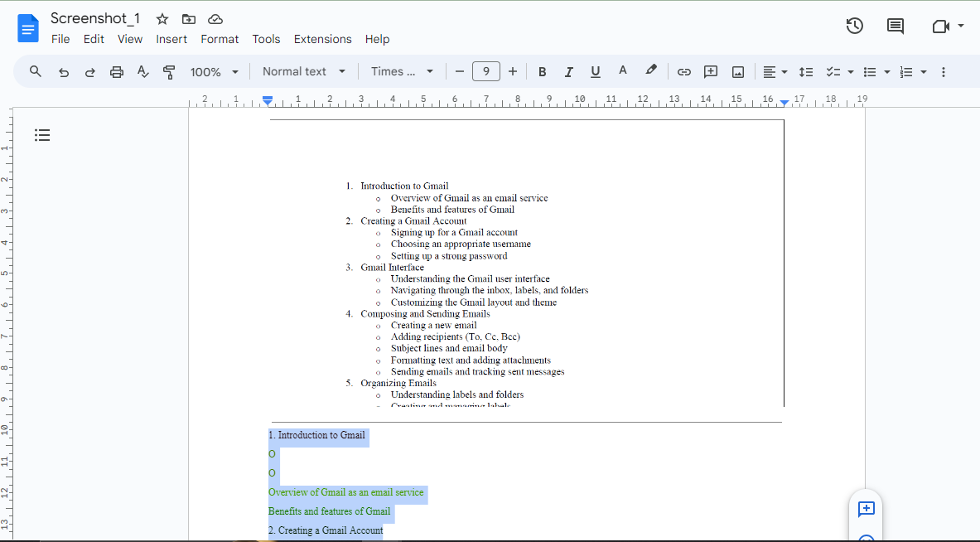The width and height of the screenshot is (980, 542).
Task: Toggle bold formatting
Action: tap(542, 72)
